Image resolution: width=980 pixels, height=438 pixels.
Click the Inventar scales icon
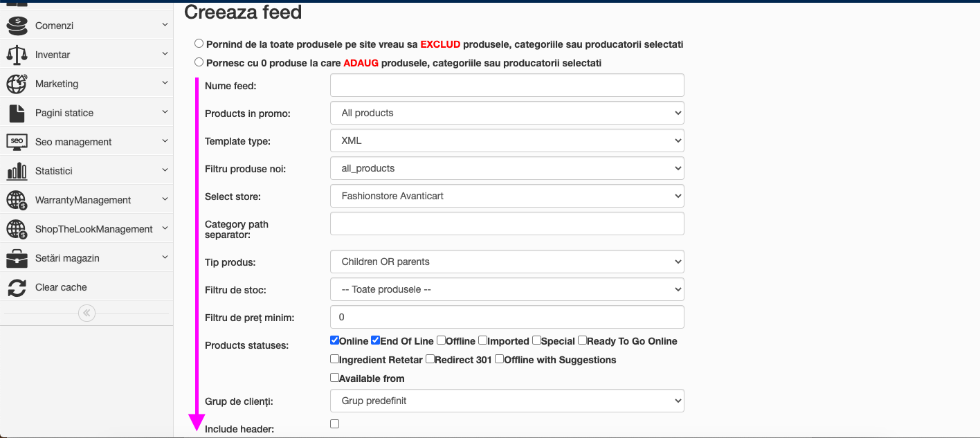[17, 55]
